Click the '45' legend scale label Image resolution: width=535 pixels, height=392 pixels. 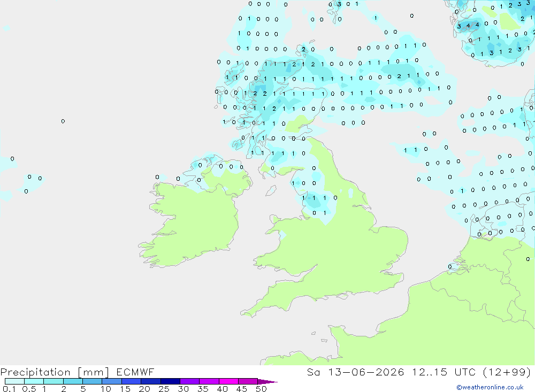point(242,389)
